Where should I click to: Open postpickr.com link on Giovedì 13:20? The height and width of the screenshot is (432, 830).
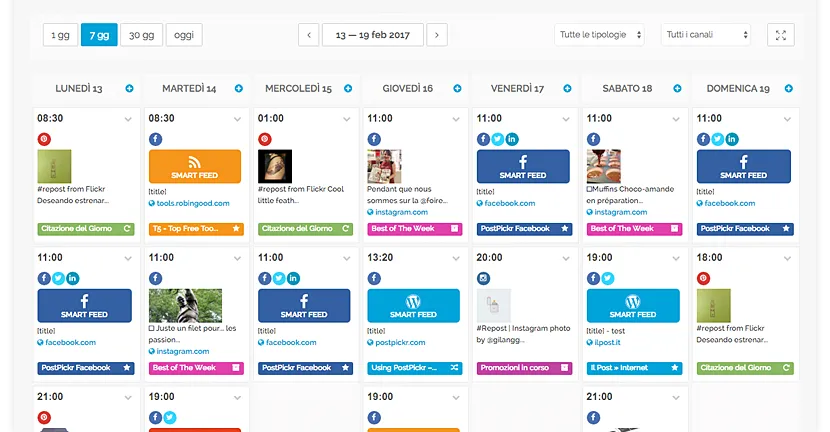400,343
